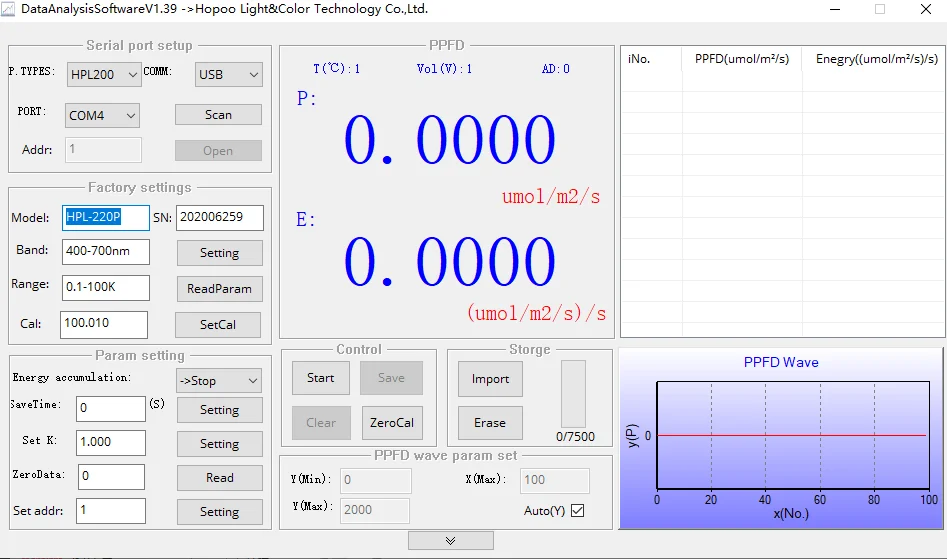Click the ZeroCal button
This screenshot has width=947, height=559.
click(391, 422)
